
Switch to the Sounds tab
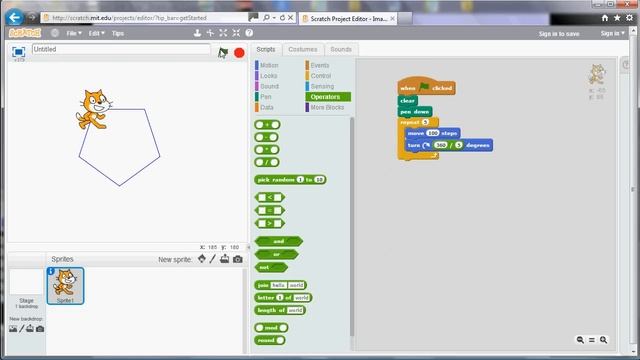tap(341, 49)
